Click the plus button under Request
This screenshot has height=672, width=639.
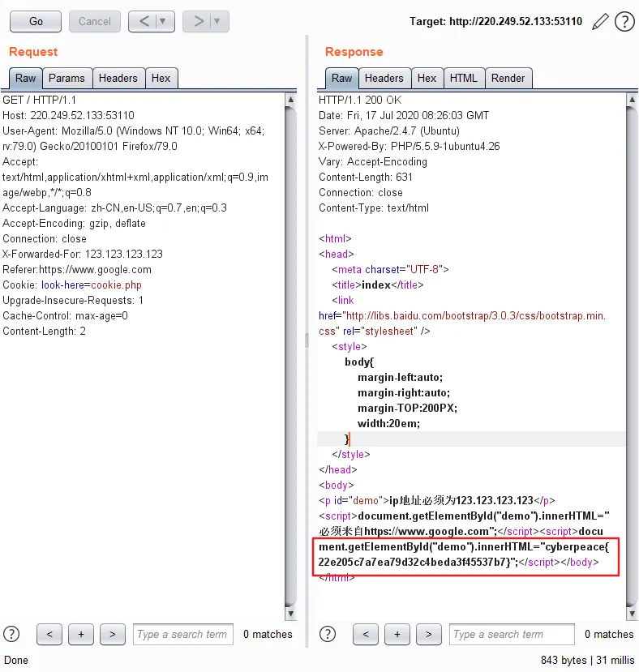click(x=81, y=634)
